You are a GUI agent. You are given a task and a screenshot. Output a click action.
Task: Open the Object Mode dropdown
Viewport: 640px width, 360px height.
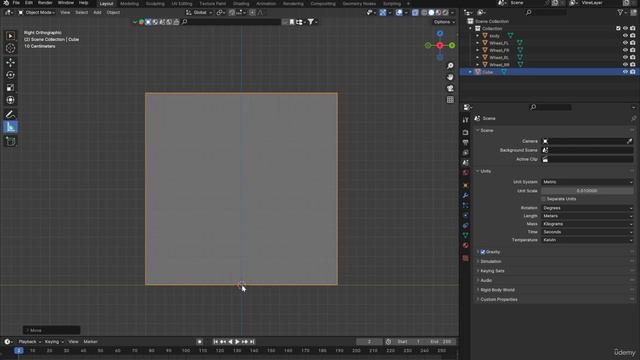[36, 13]
